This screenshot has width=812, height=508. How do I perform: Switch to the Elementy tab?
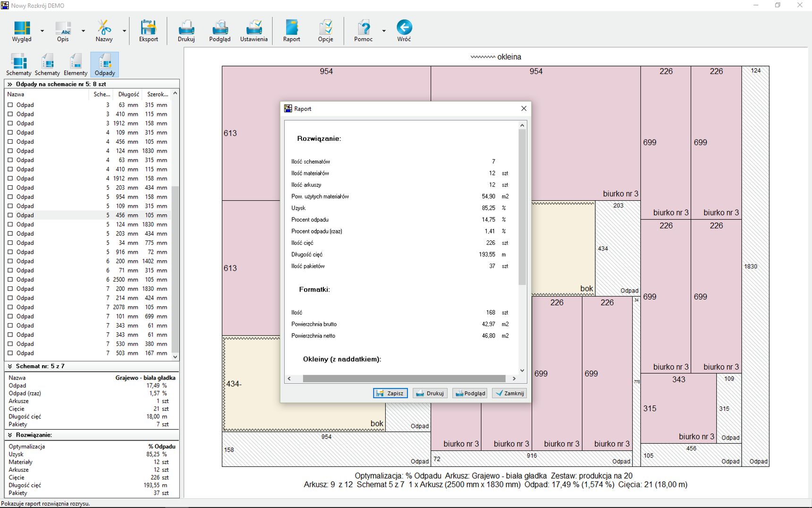[76, 65]
